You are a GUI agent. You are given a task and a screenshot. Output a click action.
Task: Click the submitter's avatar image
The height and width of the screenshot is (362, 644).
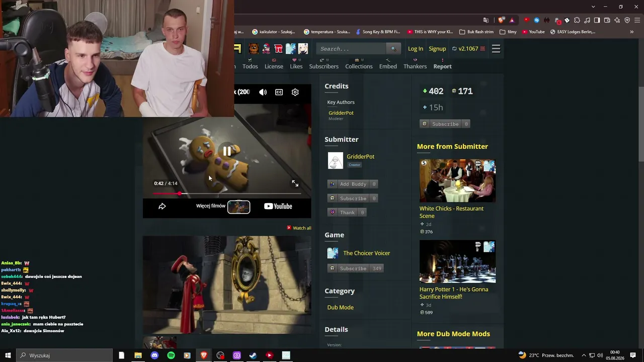tap(335, 160)
